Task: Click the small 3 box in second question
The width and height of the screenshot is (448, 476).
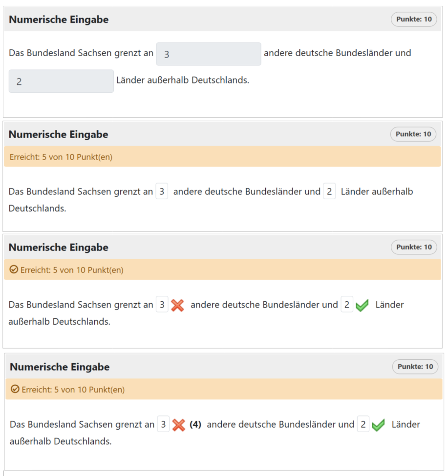Action: [162, 191]
